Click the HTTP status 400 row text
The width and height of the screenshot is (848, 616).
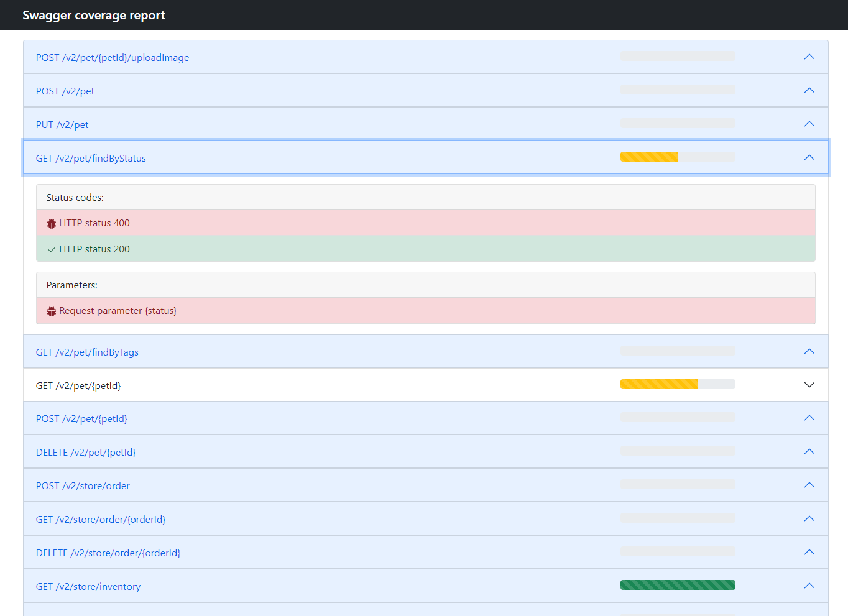tap(94, 223)
